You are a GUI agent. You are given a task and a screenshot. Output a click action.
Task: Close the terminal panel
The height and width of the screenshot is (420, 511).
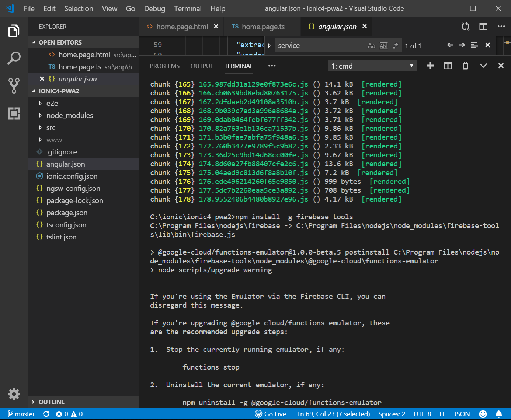tap(501, 66)
